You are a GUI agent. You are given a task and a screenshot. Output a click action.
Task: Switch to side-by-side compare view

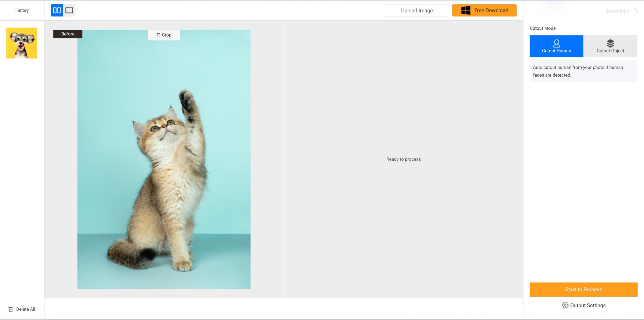57,10
